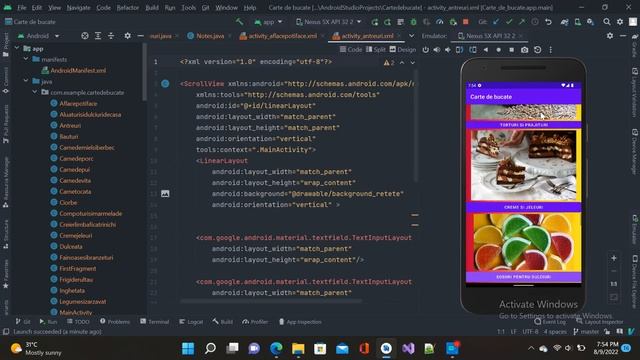Open App Inspection tool window
Image resolution: width=640 pixels, height=360 pixels.
[300, 322]
